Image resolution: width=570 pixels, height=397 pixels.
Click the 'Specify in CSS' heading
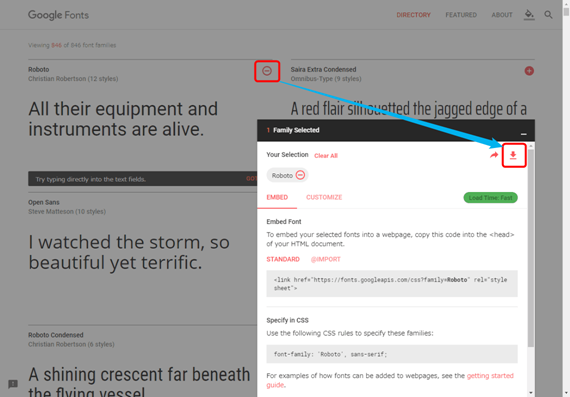(287, 320)
